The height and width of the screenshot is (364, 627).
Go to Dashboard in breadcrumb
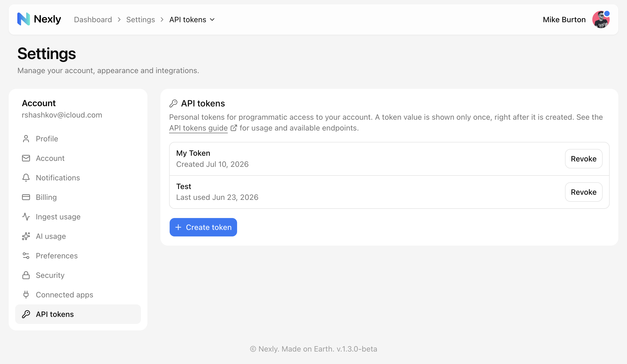(93, 19)
